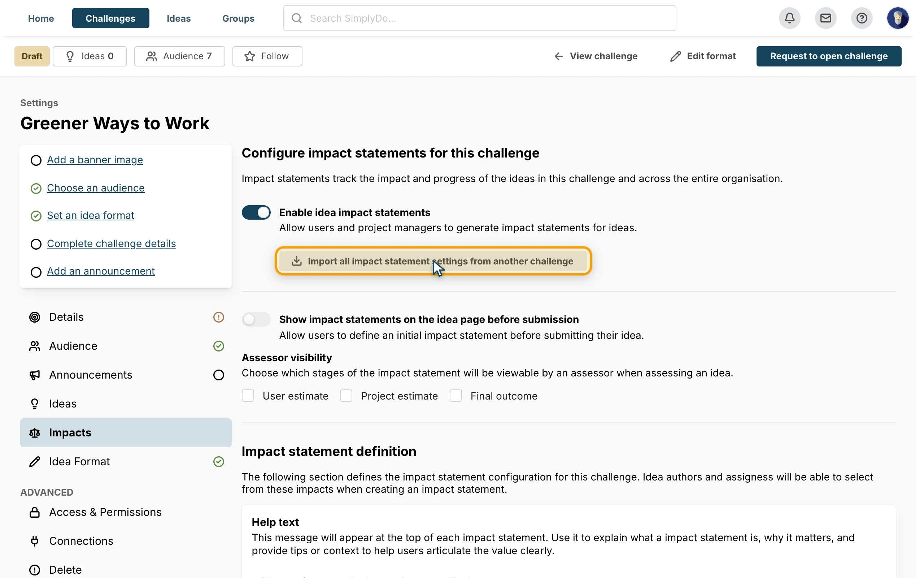The image size is (924, 578).
Task: Click the Ideas 0 counter button
Action: [x=90, y=56]
